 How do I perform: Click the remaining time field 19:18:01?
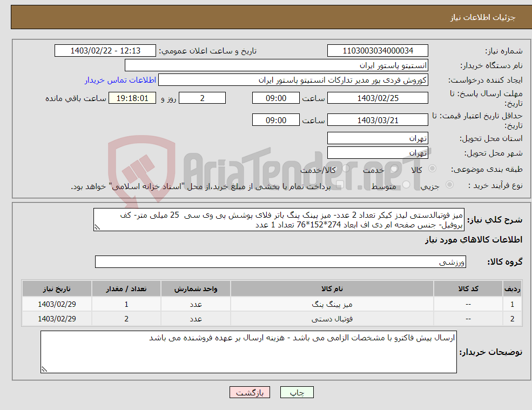132,98
